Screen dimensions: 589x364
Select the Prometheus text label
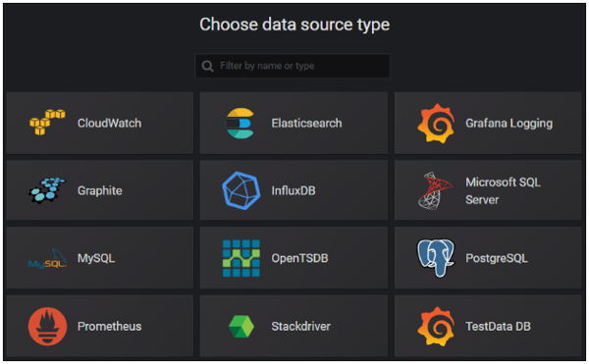109,326
